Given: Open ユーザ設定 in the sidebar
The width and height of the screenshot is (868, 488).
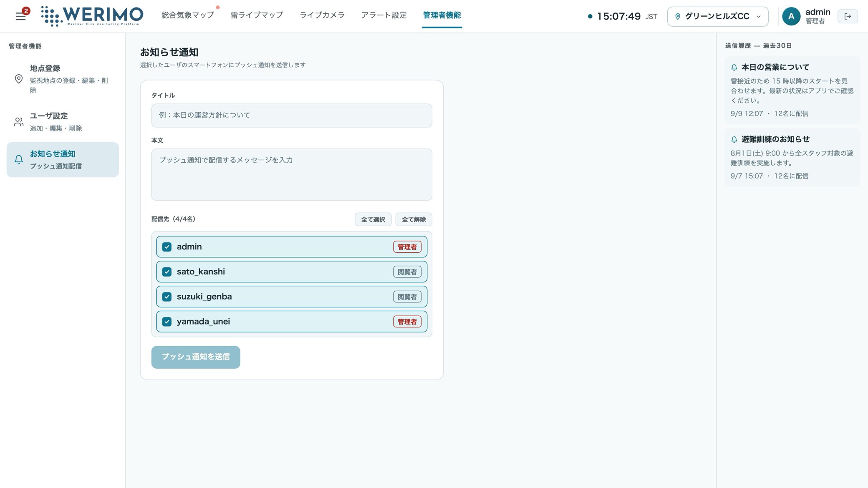Looking at the screenshot, I should point(63,122).
